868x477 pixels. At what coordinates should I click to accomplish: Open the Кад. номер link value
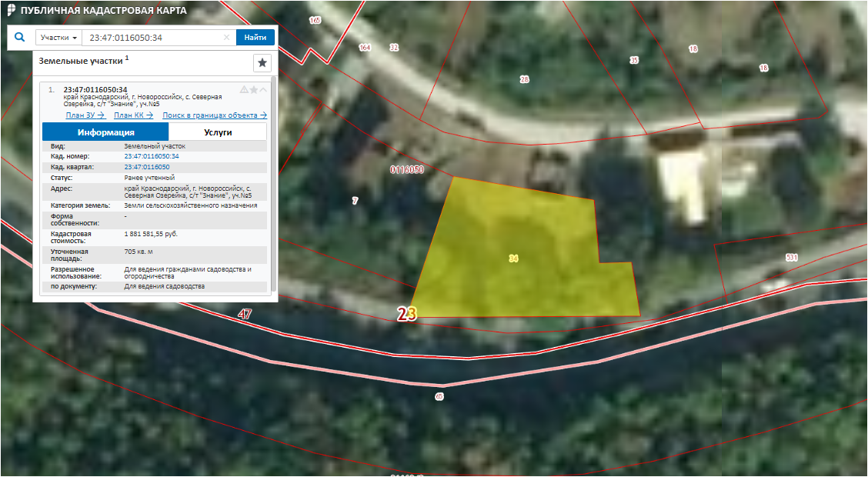click(x=152, y=157)
